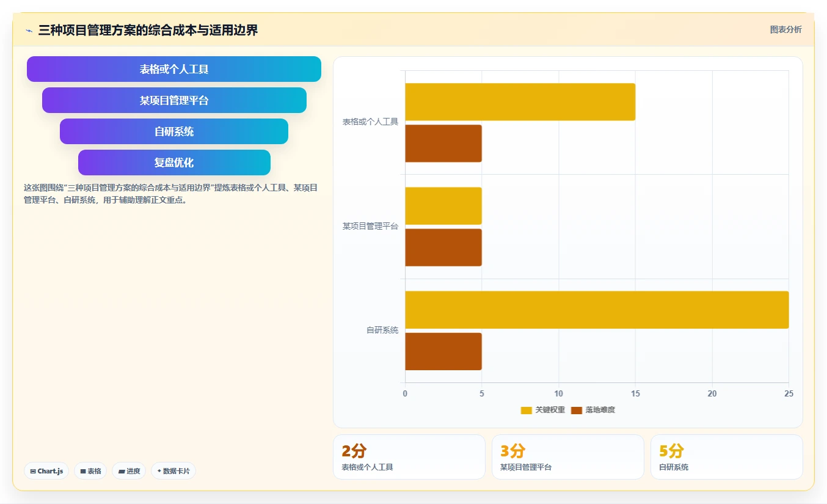Viewport: 827px width, 504px height.
Task: Click the chart y-axis label 某项目管理平台
Action: click(370, 227)
